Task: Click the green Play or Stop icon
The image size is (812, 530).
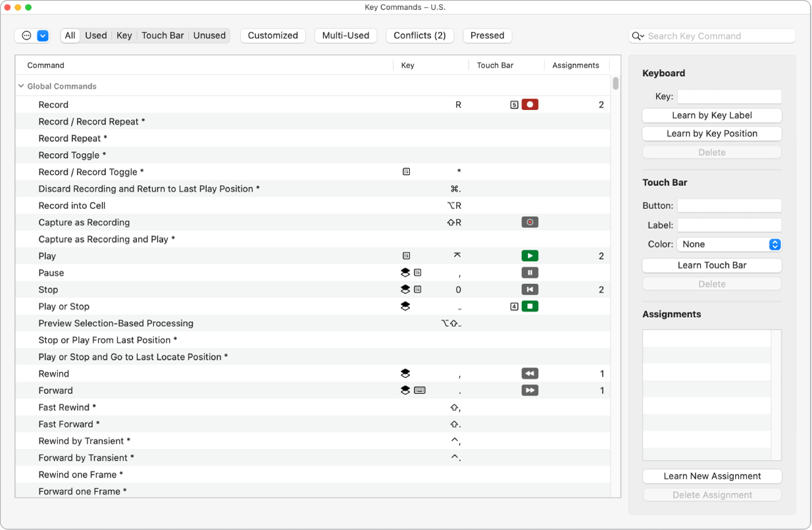Action: (530, 306)
